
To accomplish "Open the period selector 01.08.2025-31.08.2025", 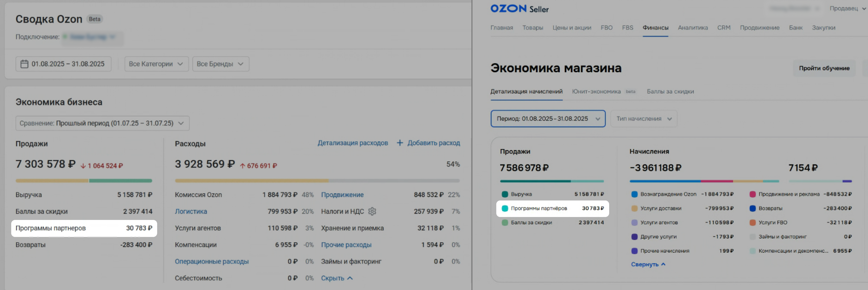I will tap(548, 118).
